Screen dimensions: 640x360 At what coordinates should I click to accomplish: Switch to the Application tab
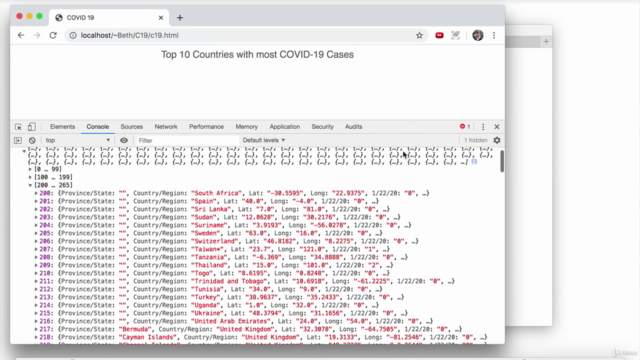tap(284, 127)
